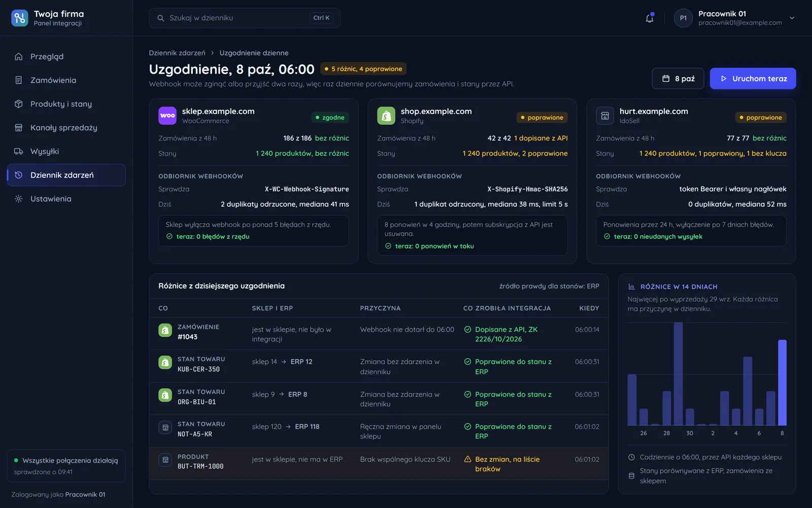Click the SKLEP I ERP column header
This screenshot has width=812, height=508.
click(273, 308)
